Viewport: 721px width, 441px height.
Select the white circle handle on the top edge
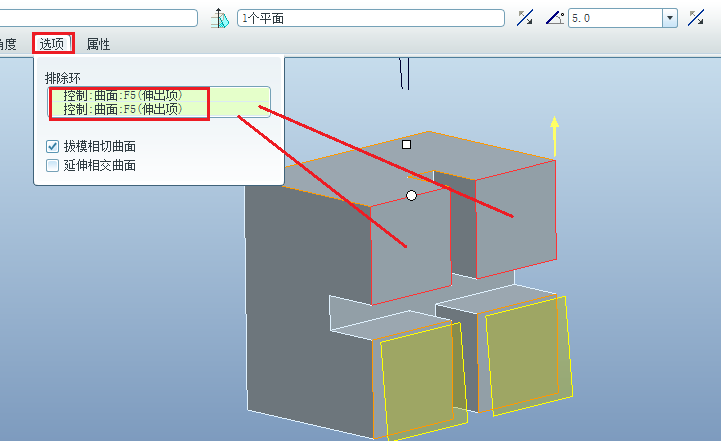point(411,195)
